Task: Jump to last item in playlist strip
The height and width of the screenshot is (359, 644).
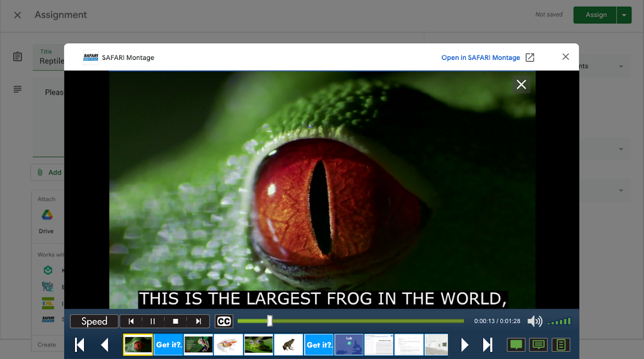Action: (x=487, y=345)
